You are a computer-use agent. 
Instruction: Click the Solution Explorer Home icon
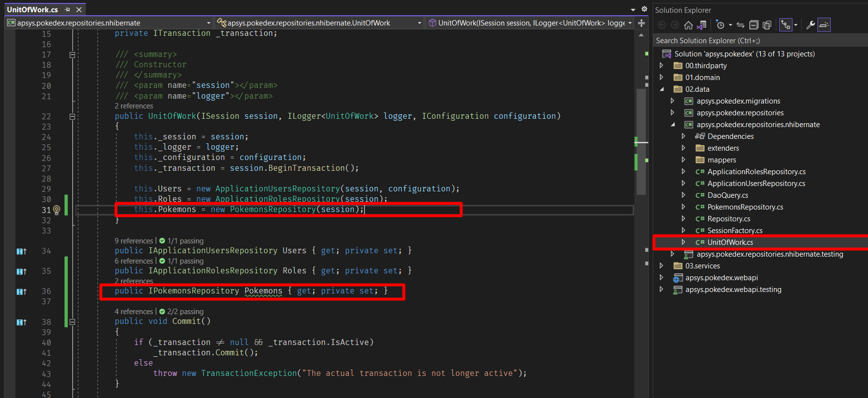(x=689, y=25)
